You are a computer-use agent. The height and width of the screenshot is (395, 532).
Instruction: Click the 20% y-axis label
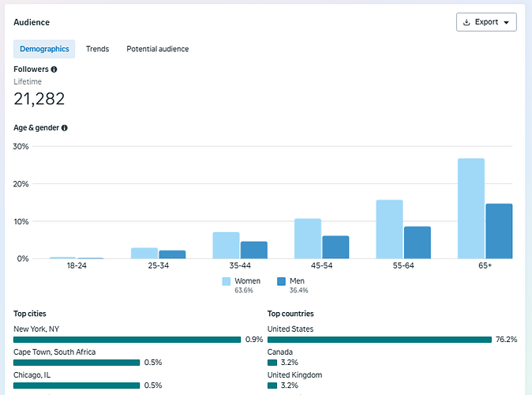pyautogui.click(x=21, y=184)
